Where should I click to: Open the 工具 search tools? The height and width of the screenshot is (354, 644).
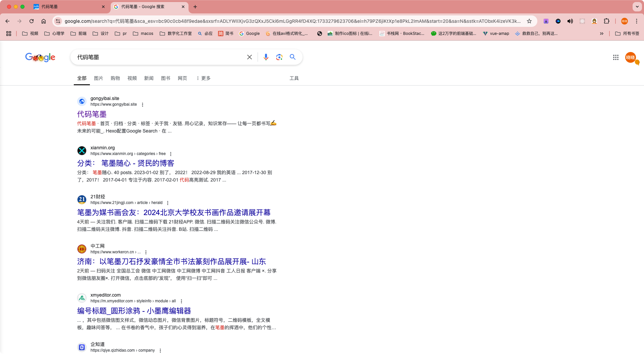tap(294, 78)
